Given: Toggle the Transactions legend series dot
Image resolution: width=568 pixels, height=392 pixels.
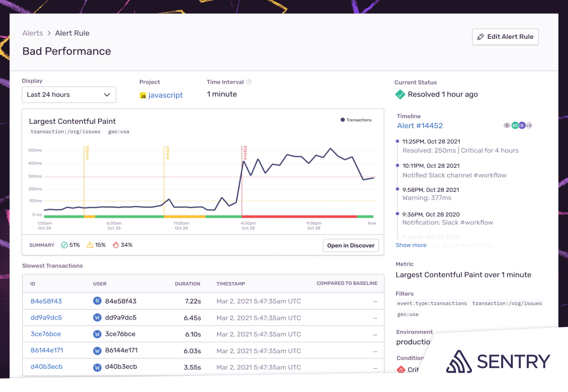Looking at the screenshot, I should point(343,120).
